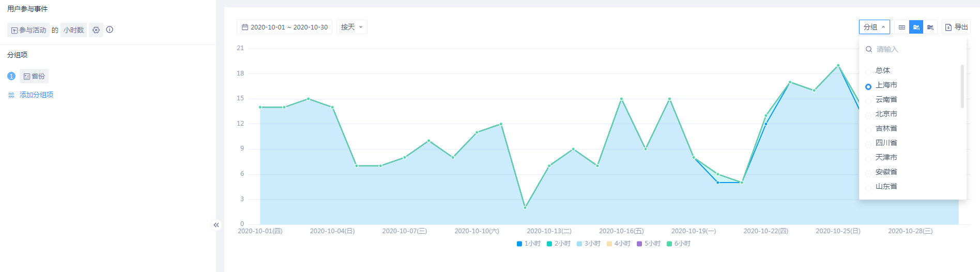
Task: Click the 导出 export button
Action: (x=956, y=27)
